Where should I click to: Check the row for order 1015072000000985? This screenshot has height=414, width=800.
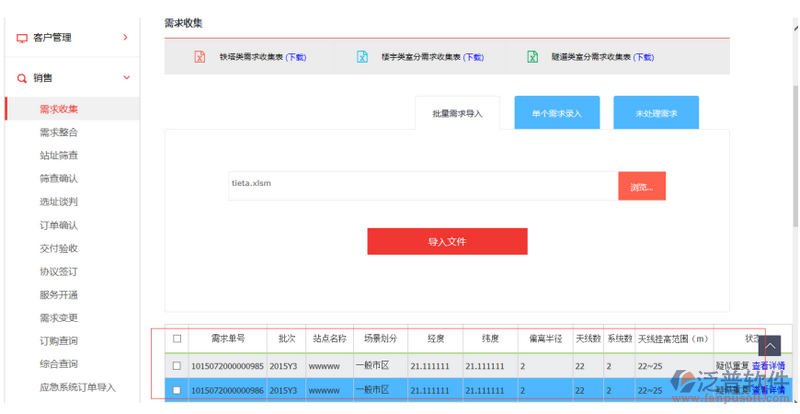[x=177, y=366]
